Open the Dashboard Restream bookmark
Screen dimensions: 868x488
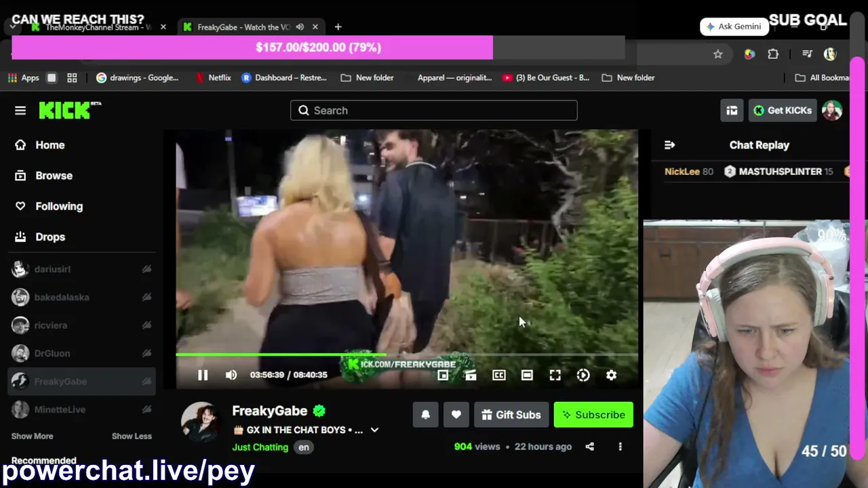[x=283, y=78]
